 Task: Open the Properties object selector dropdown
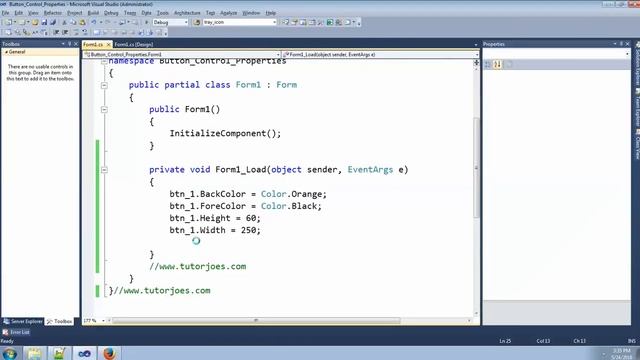pyautogui.click(x=627, y=54)
